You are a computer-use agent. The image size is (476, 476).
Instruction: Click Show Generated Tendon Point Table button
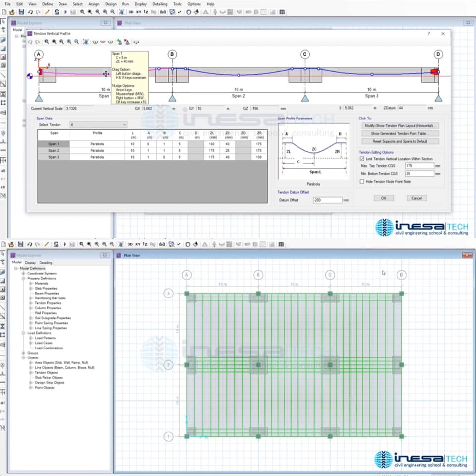point(400,133)
